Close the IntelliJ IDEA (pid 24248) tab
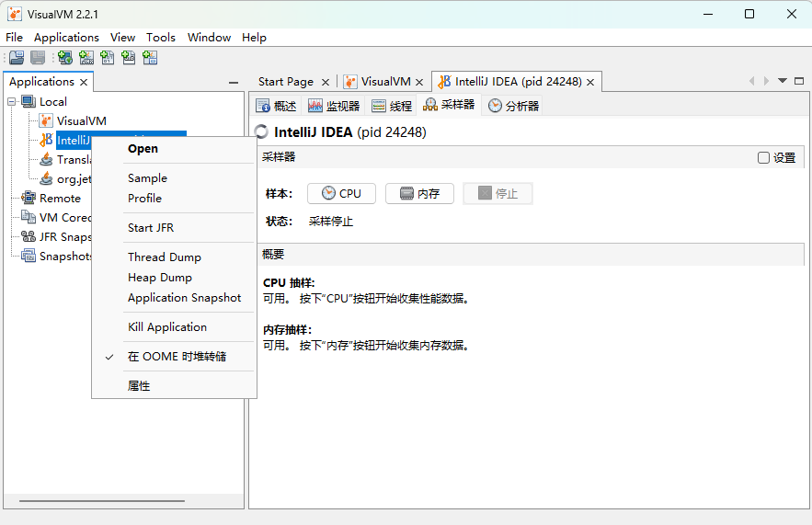 click(x=590, y=82)
